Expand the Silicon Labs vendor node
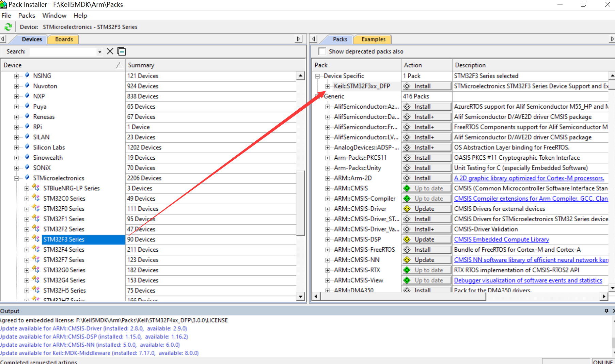This screenshot has width=615, height=364. 16,147
